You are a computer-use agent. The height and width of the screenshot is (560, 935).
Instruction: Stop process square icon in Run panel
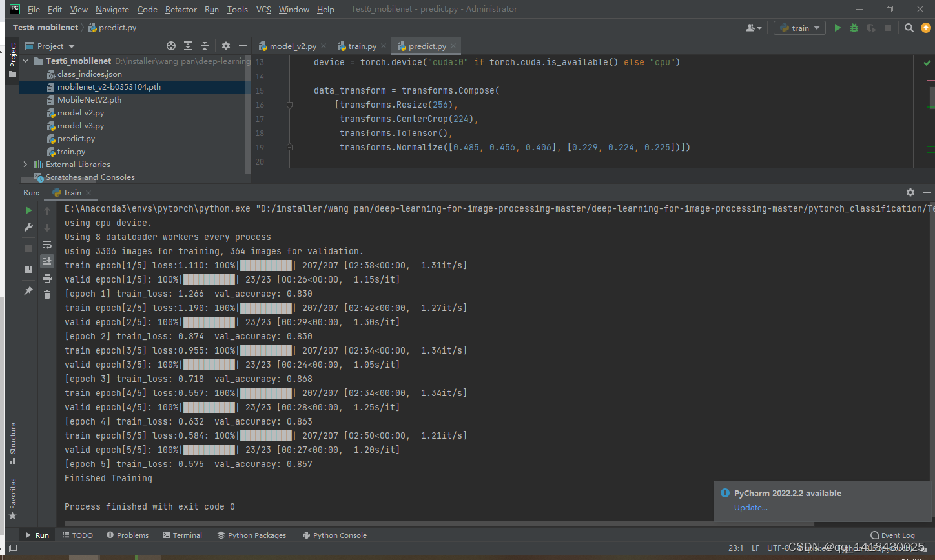click(28, 248)
